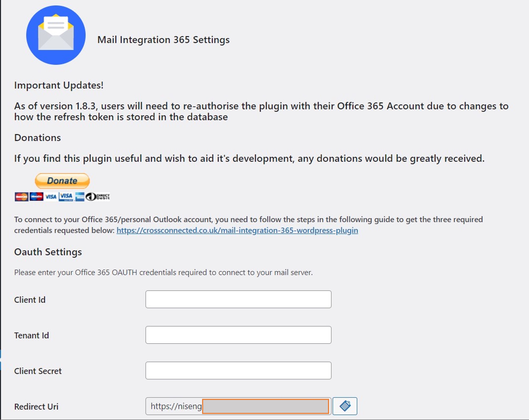Focus the Client Secret input field

point(238,371)
